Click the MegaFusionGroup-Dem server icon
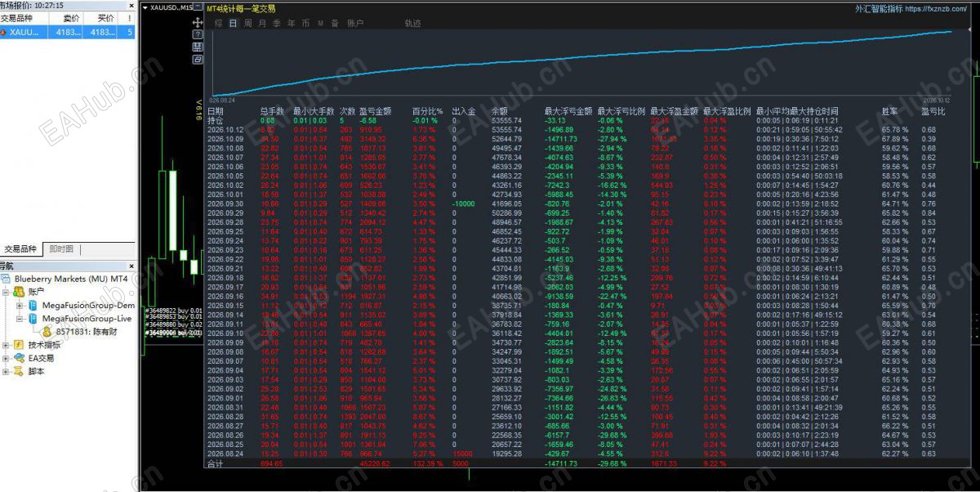980x492 pixels. point(33,305)
